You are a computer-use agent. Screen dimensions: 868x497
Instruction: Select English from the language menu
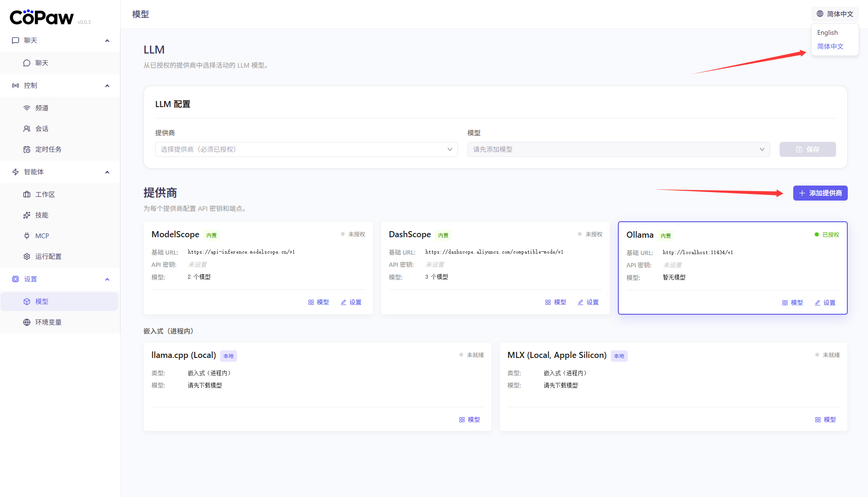click(828, 33)
